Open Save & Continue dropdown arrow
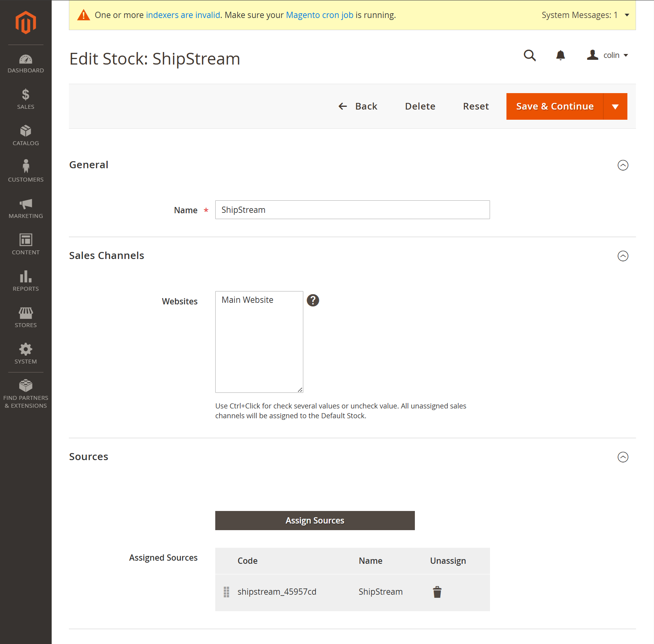The height and width of the screenshot is (644, 654). click(x=615, y=106)
